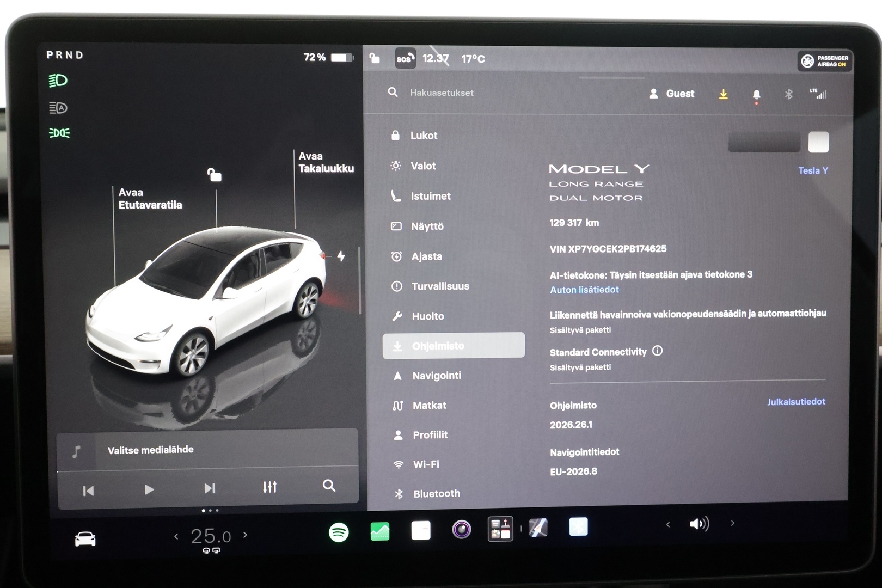Open Guest profile selector
The height and width of the screenshot is (588, 882).
(672, 94)
